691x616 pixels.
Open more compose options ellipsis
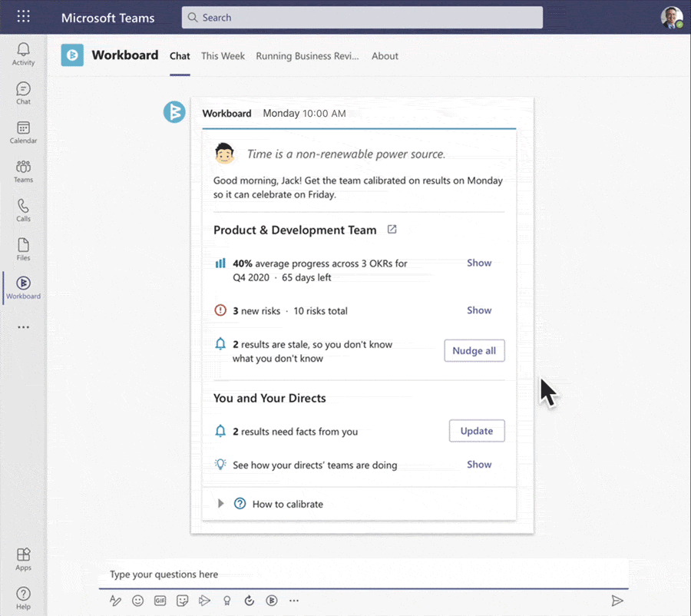coord(294,601)
